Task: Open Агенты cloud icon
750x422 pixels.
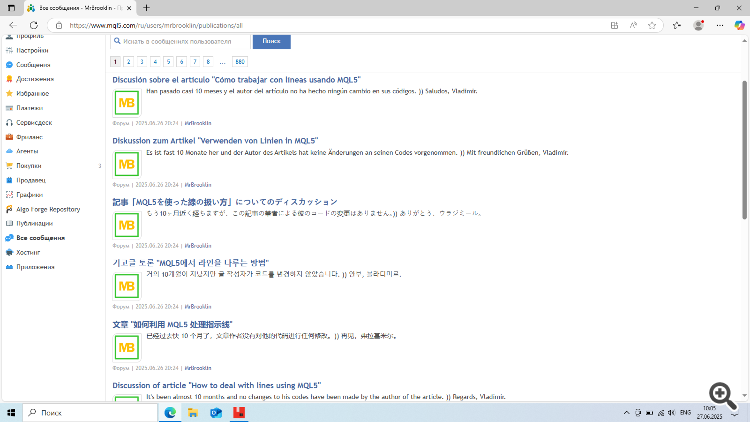Action: pos(9,151)
